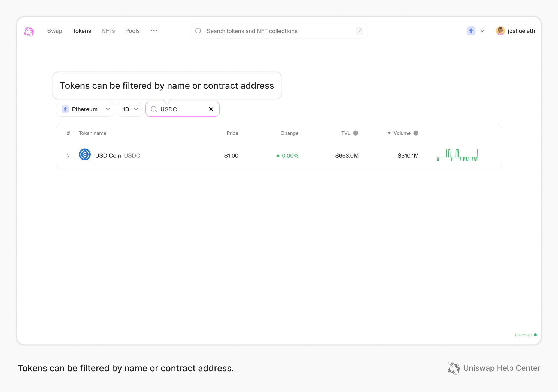Click the Volume info icon

416,133
